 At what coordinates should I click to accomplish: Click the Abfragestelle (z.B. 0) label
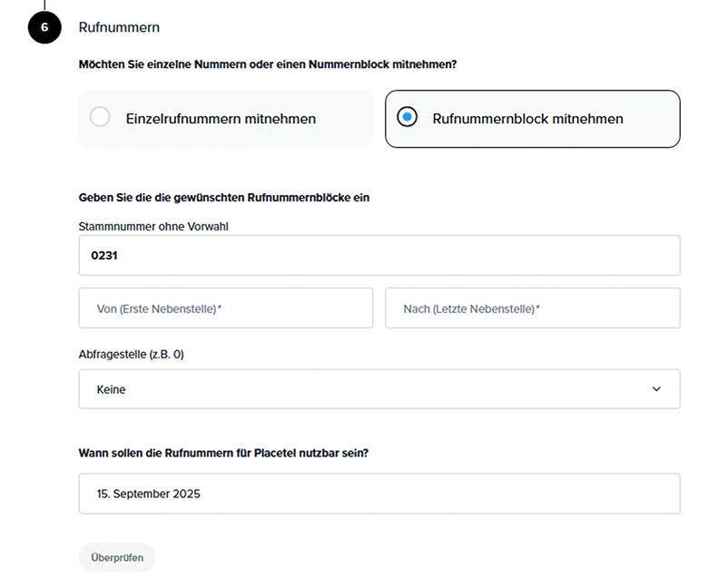click(x=131, y=355)
